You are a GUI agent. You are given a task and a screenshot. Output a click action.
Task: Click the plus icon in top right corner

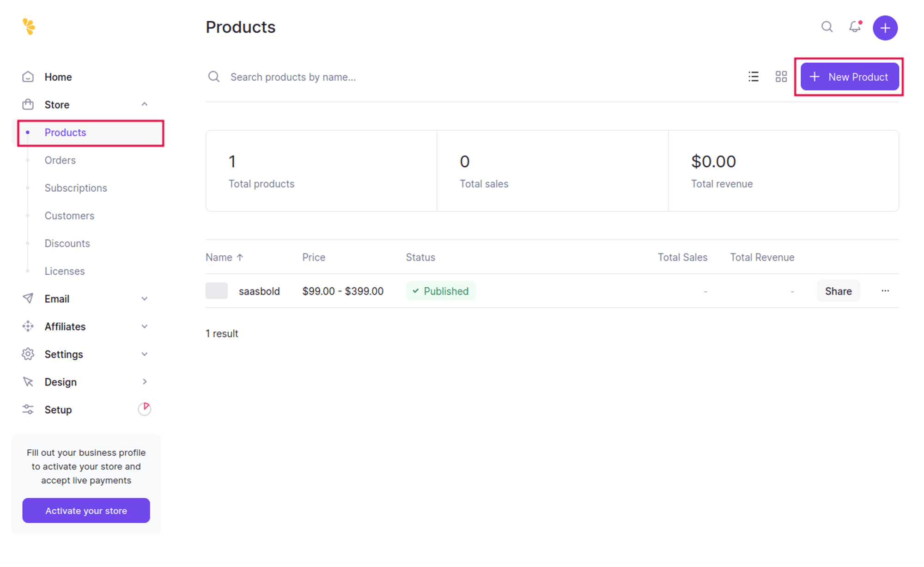pos(885,27)
